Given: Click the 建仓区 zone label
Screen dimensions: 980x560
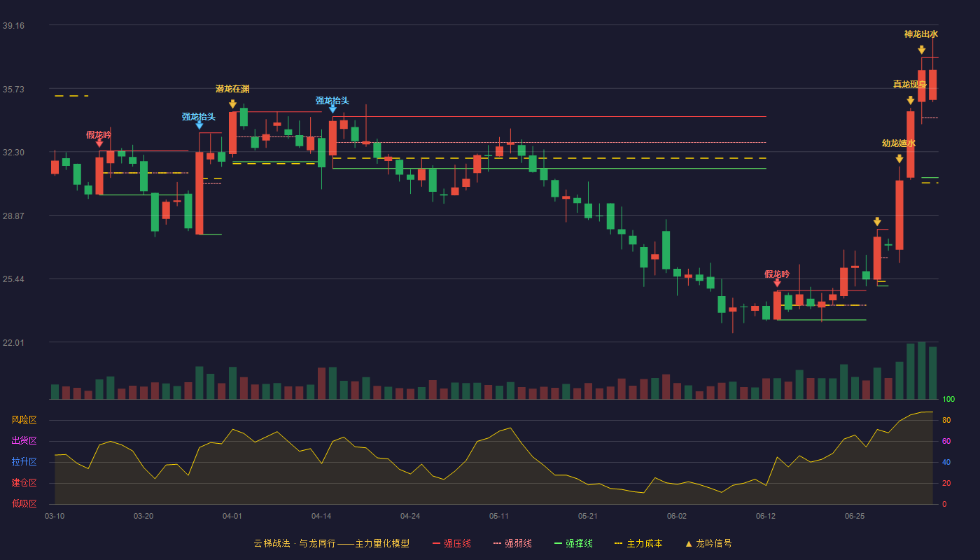Looking at the screenshot, I should pos(24,483).
